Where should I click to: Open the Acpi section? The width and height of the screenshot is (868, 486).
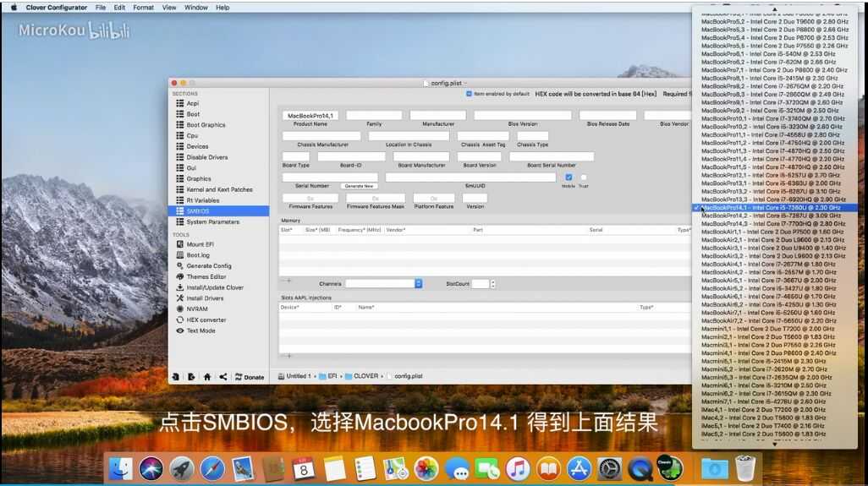click(x=193, y=103)
